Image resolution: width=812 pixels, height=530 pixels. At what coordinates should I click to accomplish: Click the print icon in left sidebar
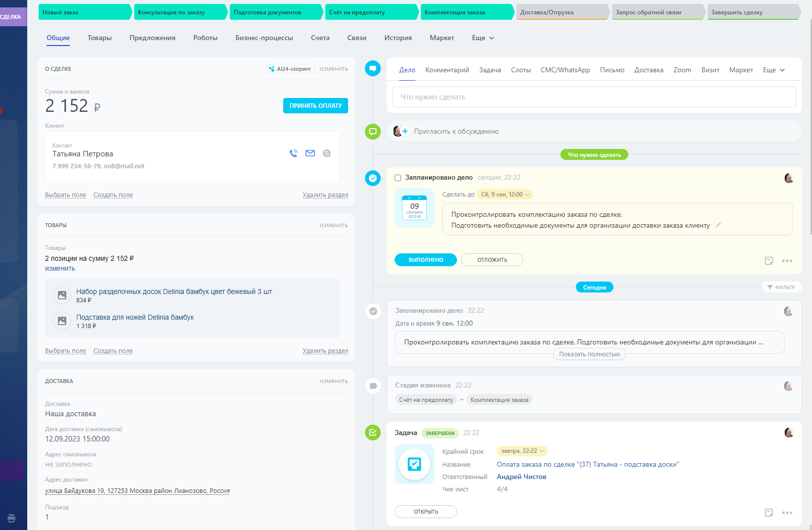(11, 518)
